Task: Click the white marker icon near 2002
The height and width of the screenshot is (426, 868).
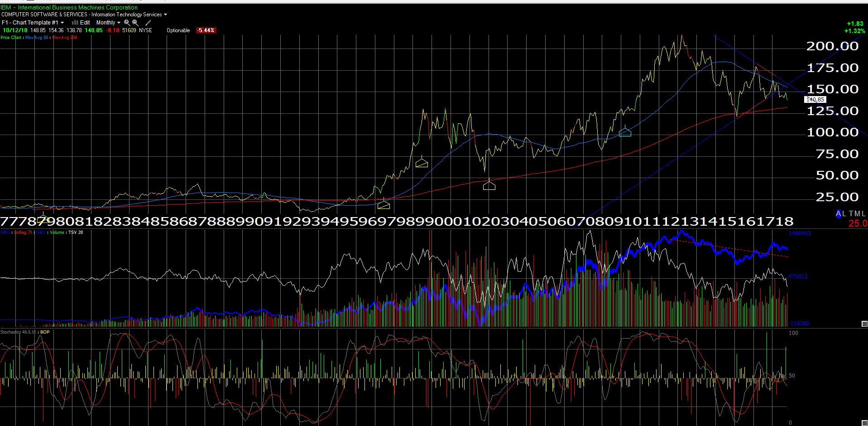Action: click(x=489, y=184)
